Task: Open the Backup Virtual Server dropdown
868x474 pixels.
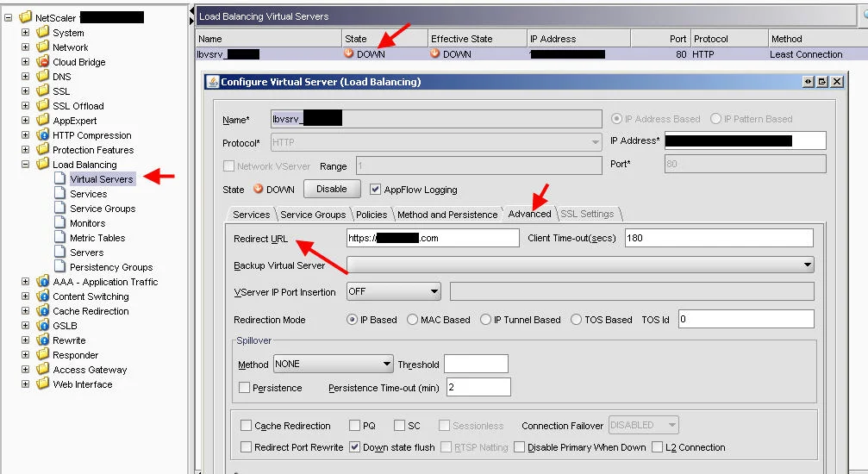Action: (581, 265)
